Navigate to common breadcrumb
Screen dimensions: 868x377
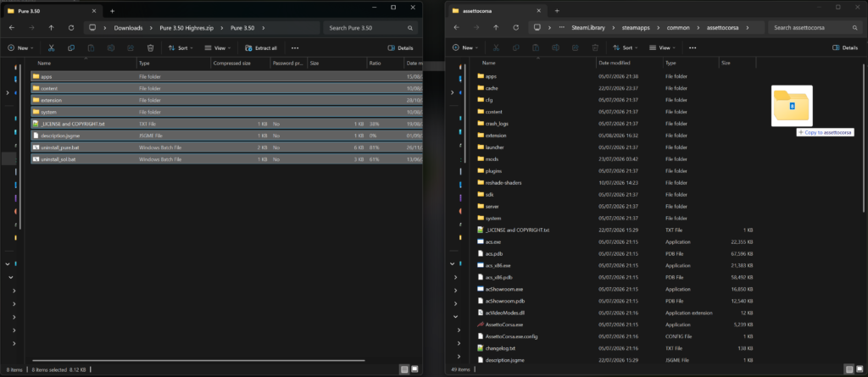[x=679, y=28]
